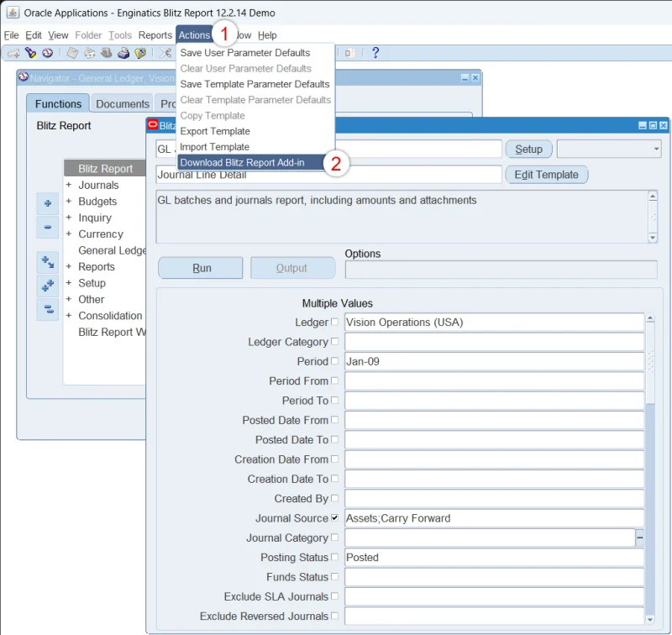Expand the Budgets tree node
The width and height of the screenshot is (672, 635).
(x=69, y=201)
